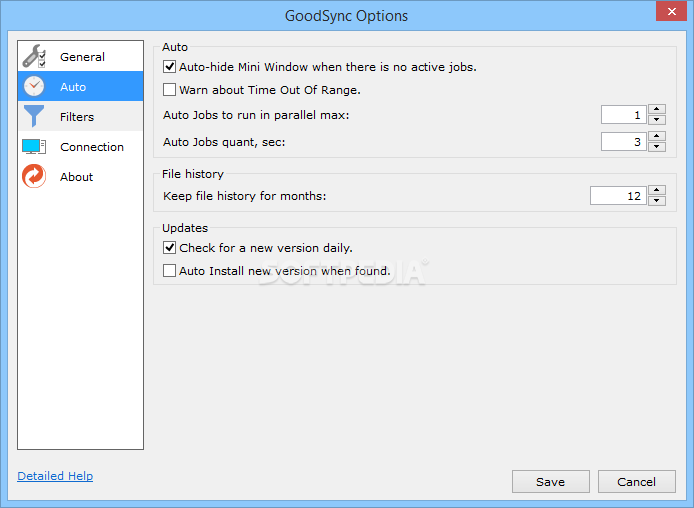Show the About section
694x508 pixels.
(81, 177)
